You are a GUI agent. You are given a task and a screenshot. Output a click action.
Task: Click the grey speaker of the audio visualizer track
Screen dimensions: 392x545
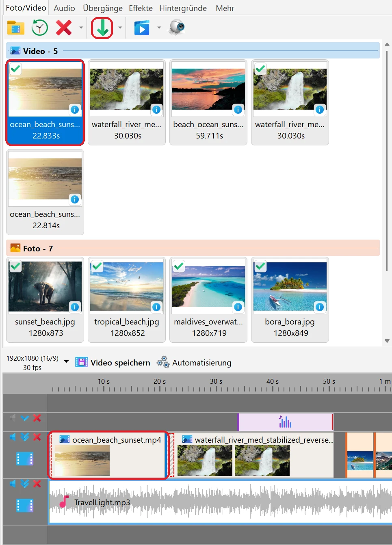pos(13,418)
